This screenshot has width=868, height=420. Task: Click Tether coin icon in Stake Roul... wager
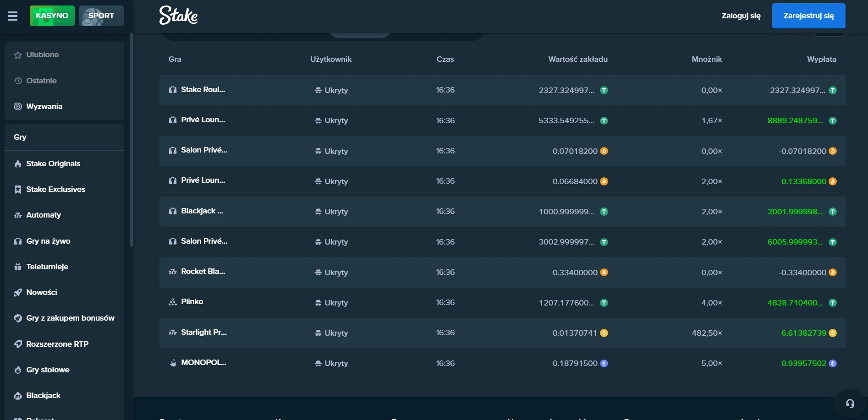click(604, 90)
